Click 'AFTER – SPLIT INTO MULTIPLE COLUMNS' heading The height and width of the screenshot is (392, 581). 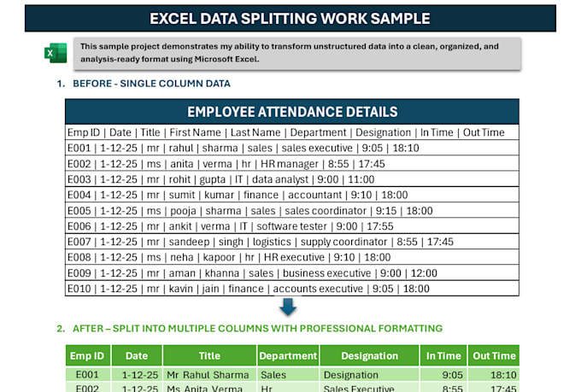coord(257,328)
